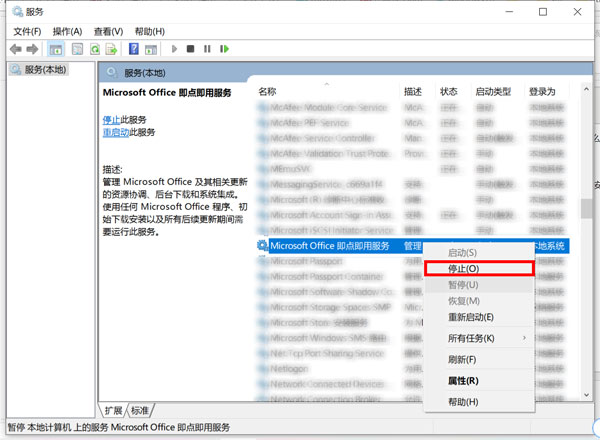Viewport: 600px width, 440px height.
Task: Stop service with toolbar square icon
Action: pos(190,49)
